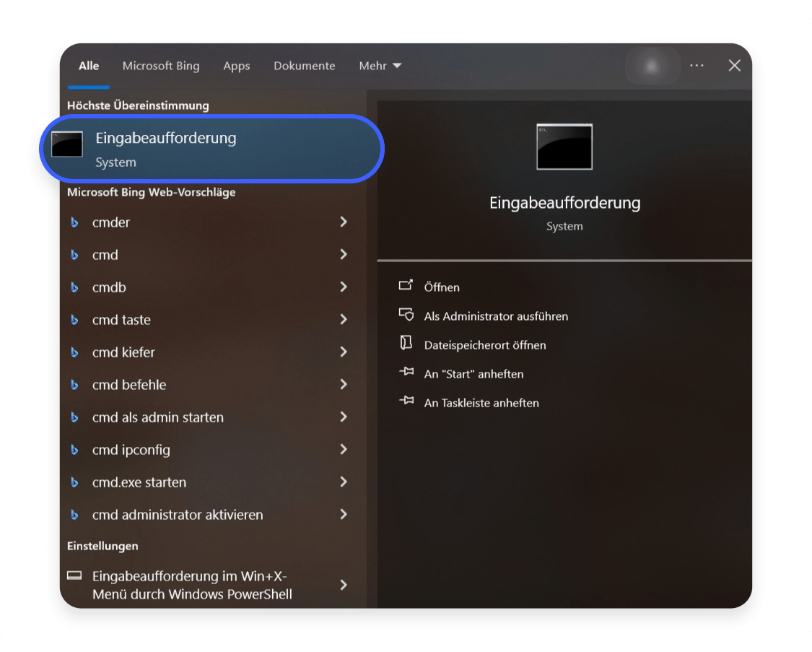Screen dimensions: 812x652
Task: Select the Microsoft Bing tab
Action: point(161,66)
